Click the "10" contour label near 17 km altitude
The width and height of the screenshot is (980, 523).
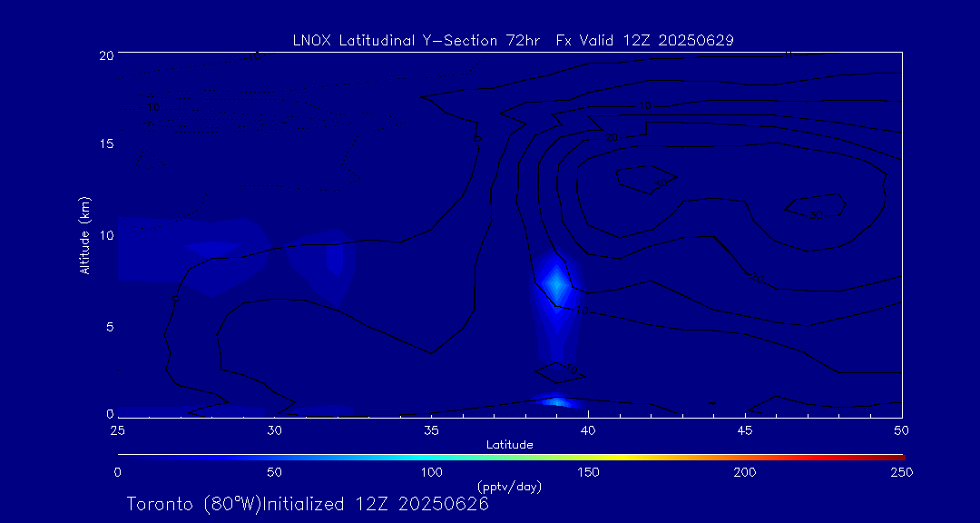645,105
